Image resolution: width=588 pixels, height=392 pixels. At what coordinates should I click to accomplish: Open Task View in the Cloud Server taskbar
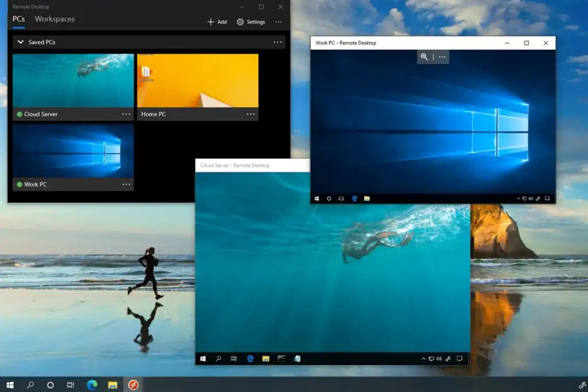tap(234, 358)
